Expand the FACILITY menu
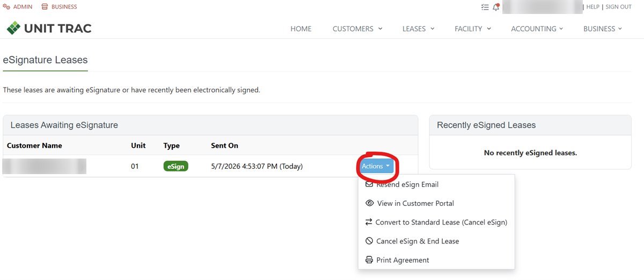644x280 pixels. (473, 29)
